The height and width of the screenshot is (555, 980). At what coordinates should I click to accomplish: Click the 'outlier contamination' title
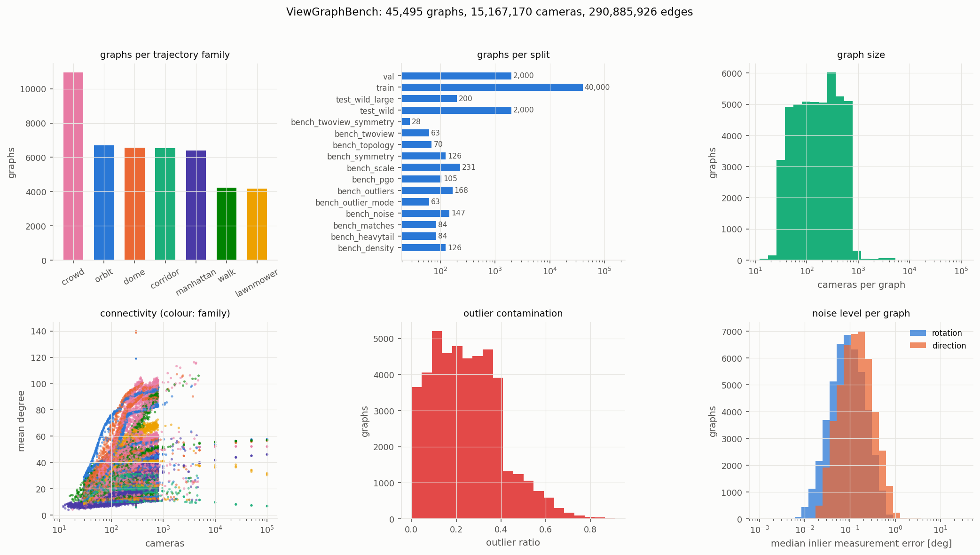point(513,313)
